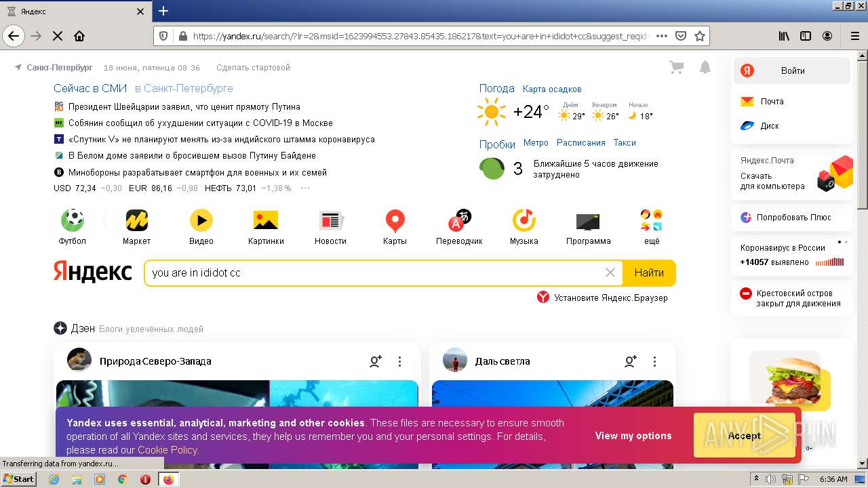The width and height of the screenshot is (868, 488).
Task: Select the Сейчас в СМИ news tab
Action: tap(90, 88)
